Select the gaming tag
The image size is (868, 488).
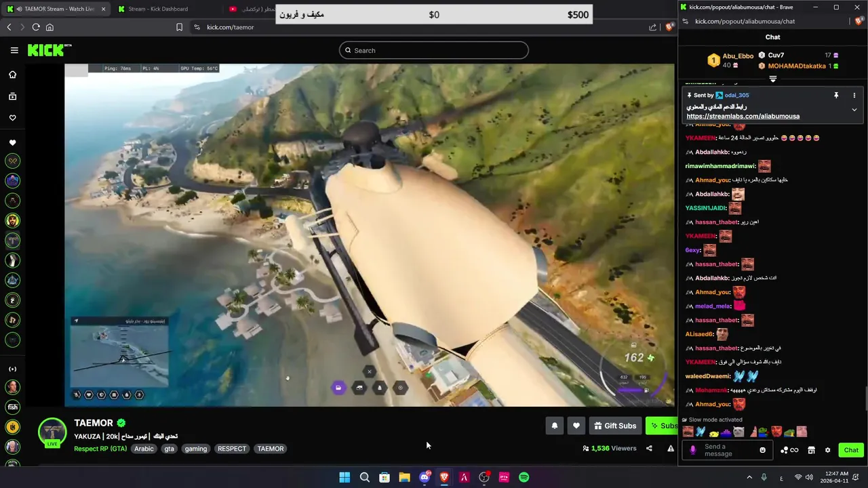pos(196,449)
